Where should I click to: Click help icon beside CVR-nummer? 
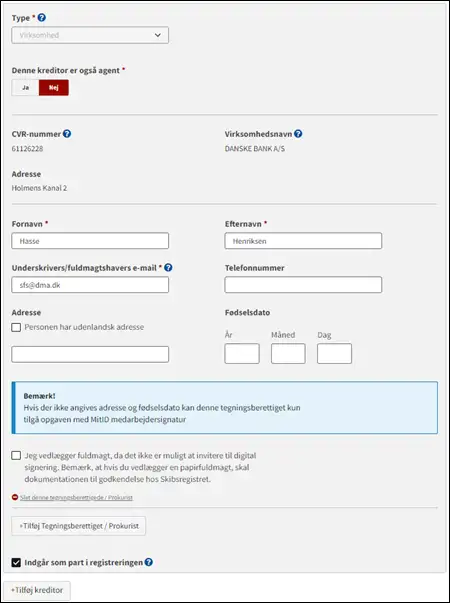click(67, 134)
